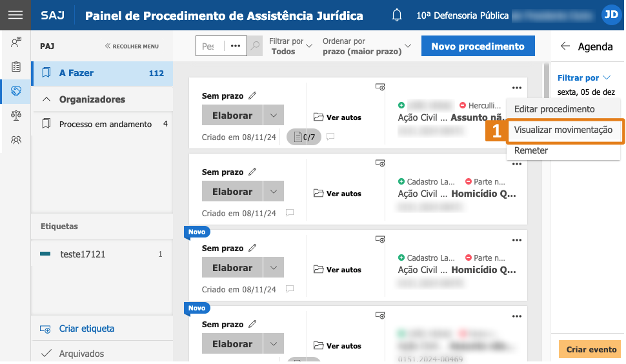Edit deadline pencil on first card
This screenshot has height=364, width=626.
click(x=252, y=96)
